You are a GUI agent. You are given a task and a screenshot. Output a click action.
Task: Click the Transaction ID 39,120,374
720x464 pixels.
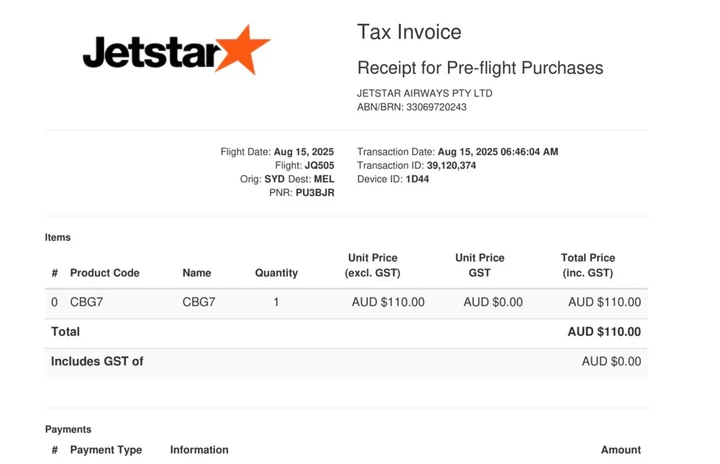coord(451,166)
